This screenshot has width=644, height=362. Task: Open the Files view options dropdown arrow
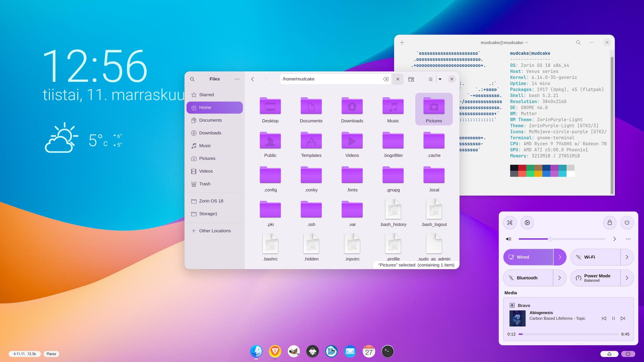tap(440, 79)
